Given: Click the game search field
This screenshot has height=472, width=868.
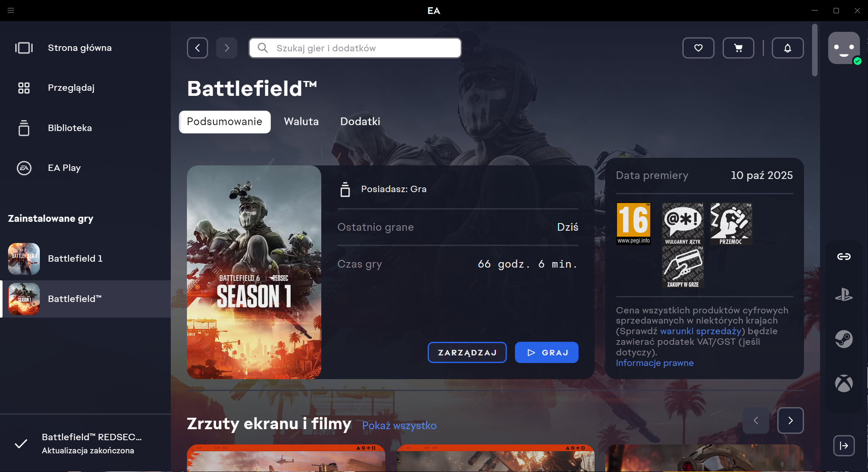Looking at the screenshot, I should pyautogui.click(x=364, y=48).
